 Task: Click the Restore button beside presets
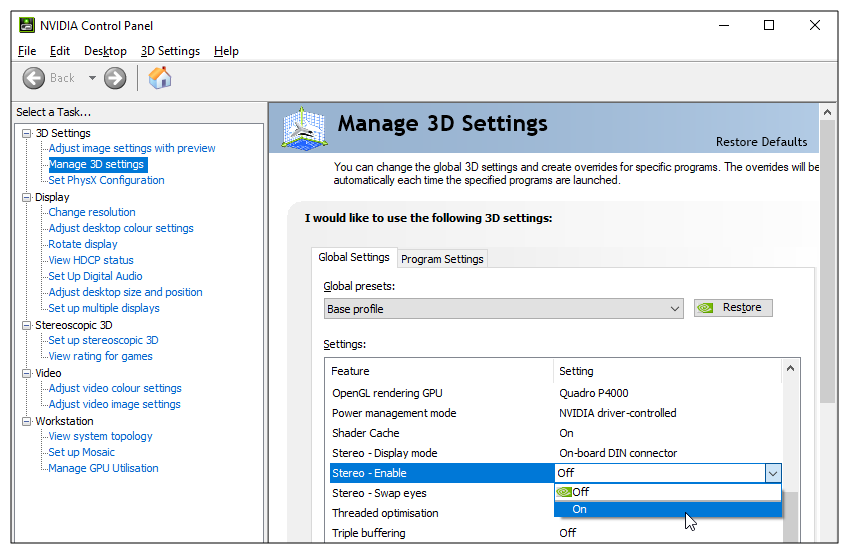point(733,308)
